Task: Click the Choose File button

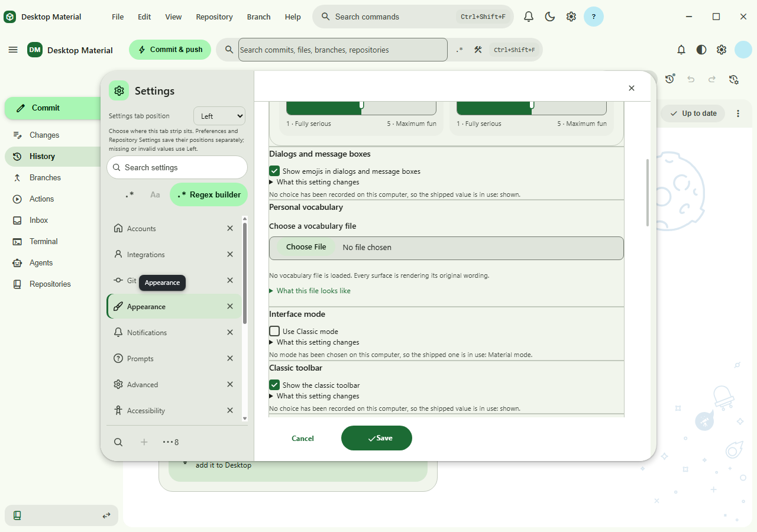Action: [306, 247]
